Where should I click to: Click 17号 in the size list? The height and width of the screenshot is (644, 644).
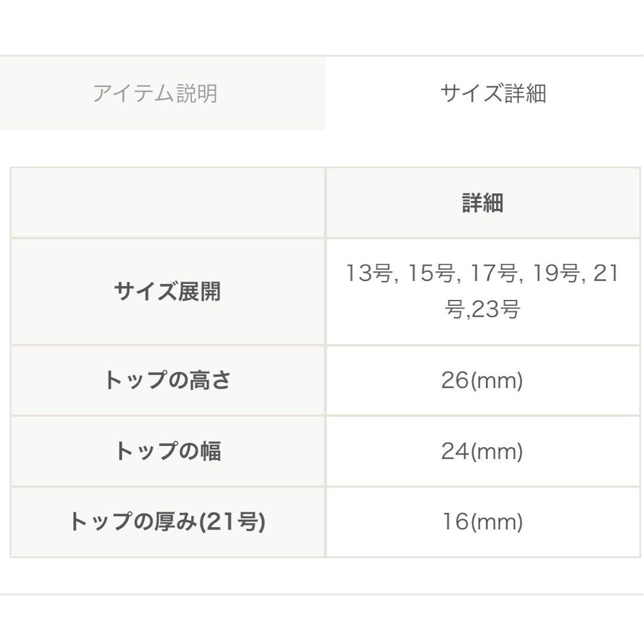point(493,274)
